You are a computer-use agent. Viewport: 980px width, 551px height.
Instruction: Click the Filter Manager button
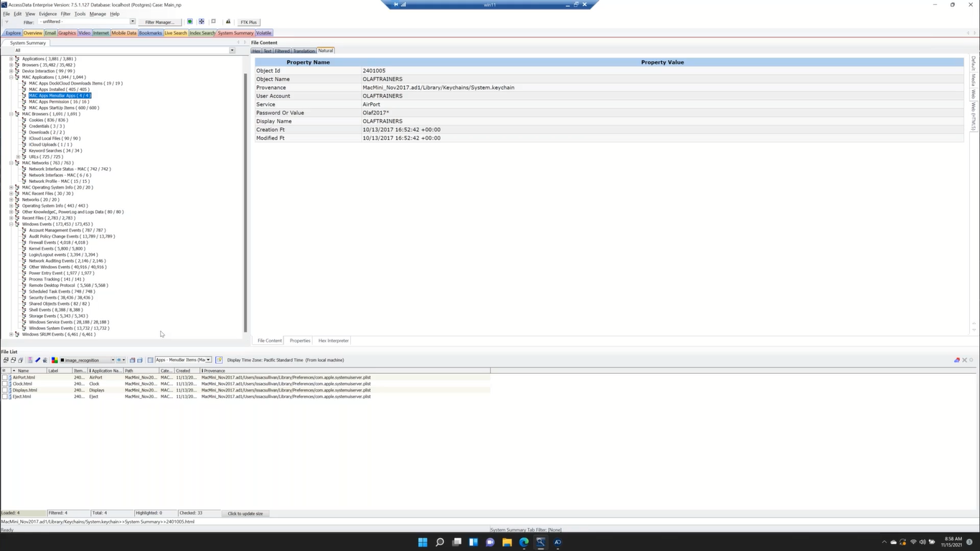coord(159,22)
